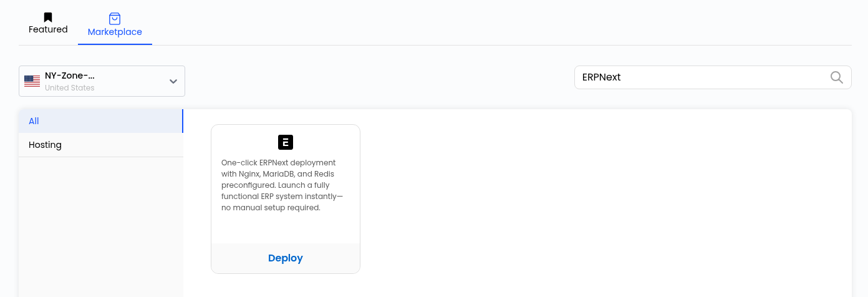The height and width of the screenshot is (297, 868).
Task: Click the magnifying glass search icon
Action: pyautogui.click(x=837, y=77)
